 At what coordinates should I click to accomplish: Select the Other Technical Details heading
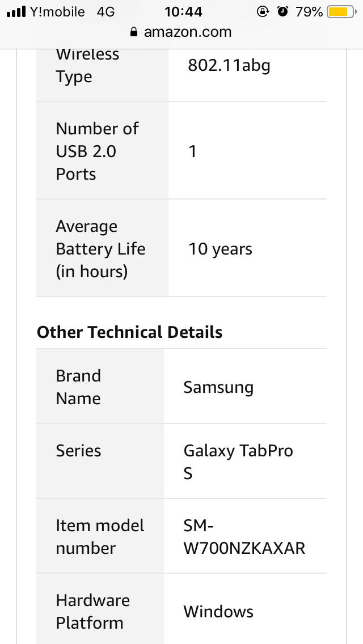(x=129, y=332)
